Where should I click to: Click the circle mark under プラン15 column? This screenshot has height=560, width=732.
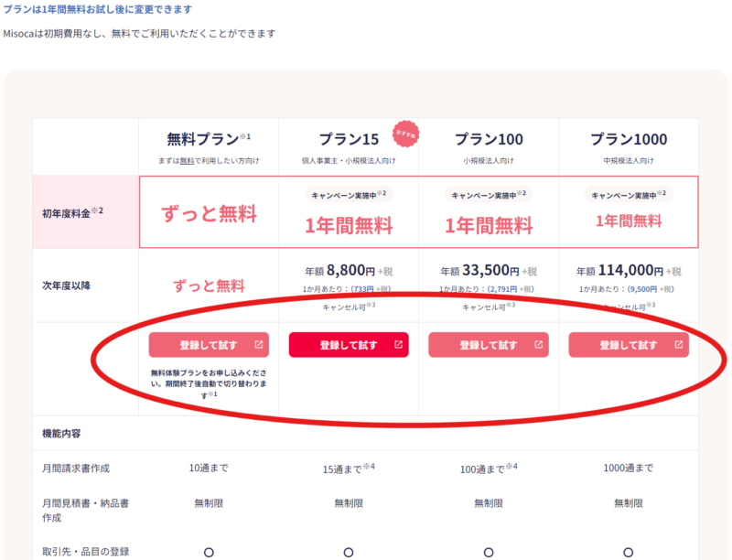[x=349, y=552]
